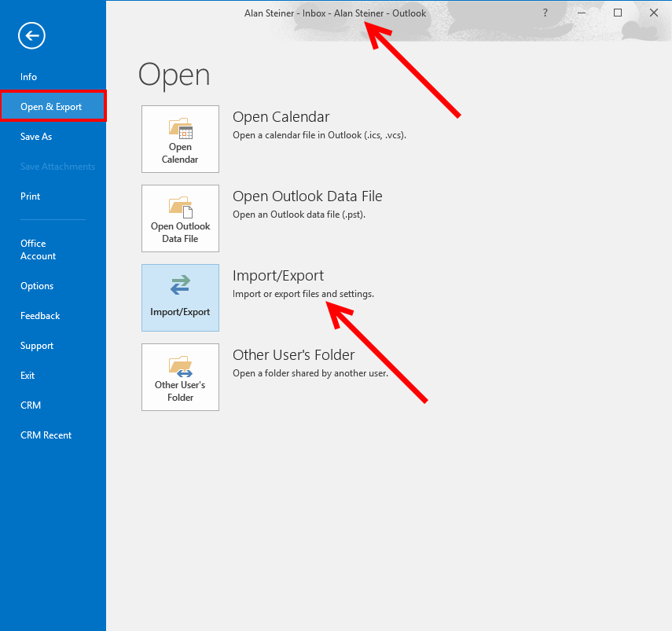Close the Outlook window
This screenshot has height=631, width=672.
[x=653, y=13]
